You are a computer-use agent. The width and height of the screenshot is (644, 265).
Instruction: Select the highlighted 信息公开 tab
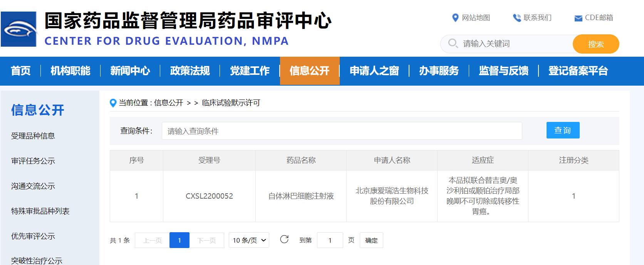(x=310, y=71)
